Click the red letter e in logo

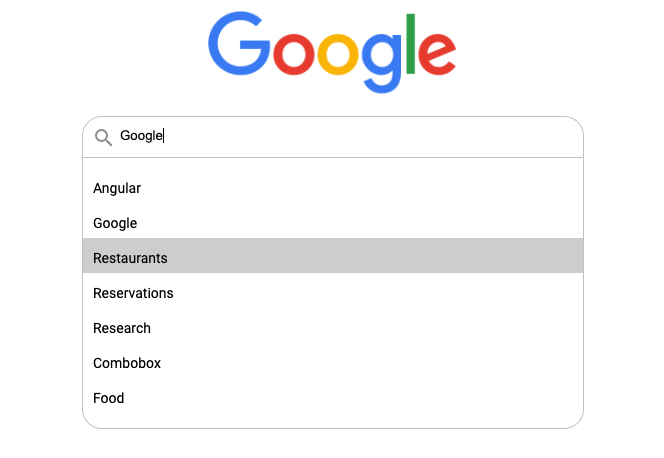pyautogui.click(x=437, y=54)
